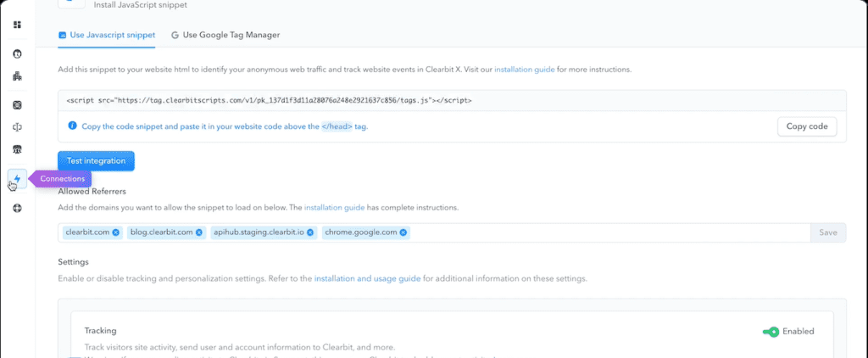Click the Install JavaScript snippet subtitle
The image size is (868, 358).
coord(141,5)
